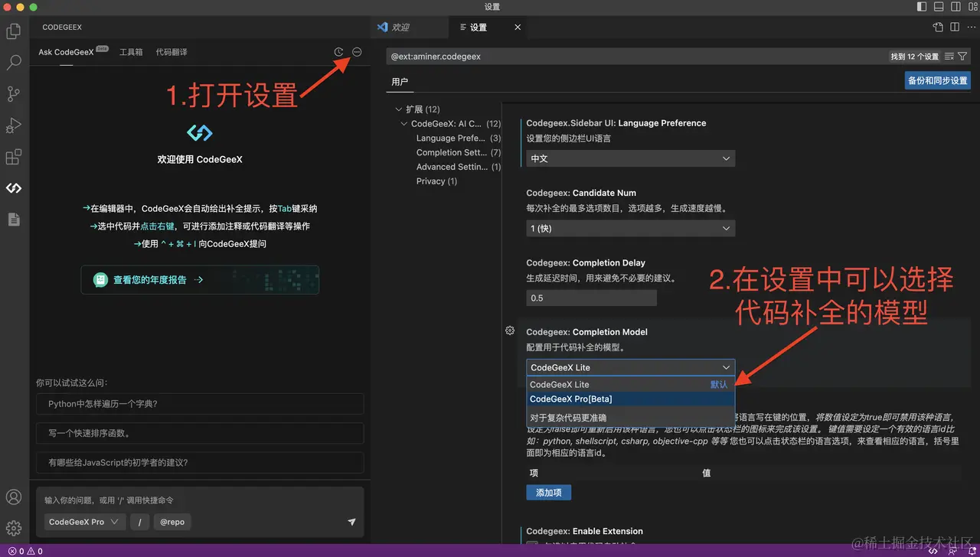Click the errors and warnings status bar indicator
The image size is (980, 557).
coord(25,551)
